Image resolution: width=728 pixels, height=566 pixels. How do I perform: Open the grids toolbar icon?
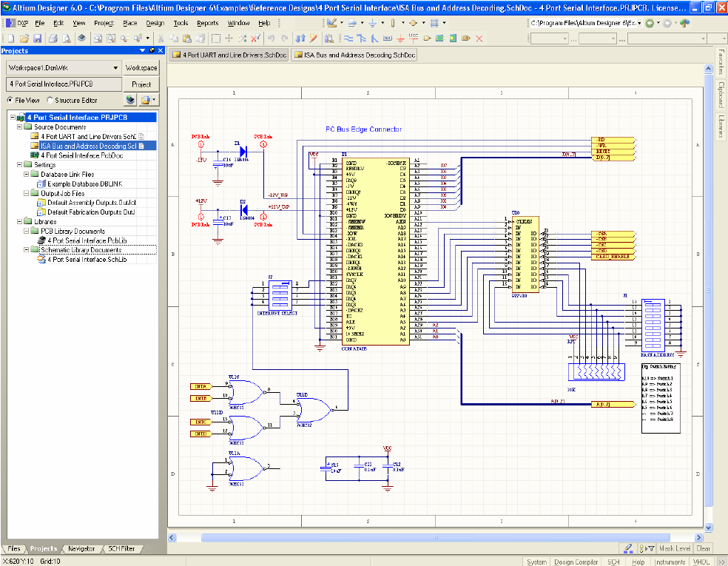(x=434, y=23)
